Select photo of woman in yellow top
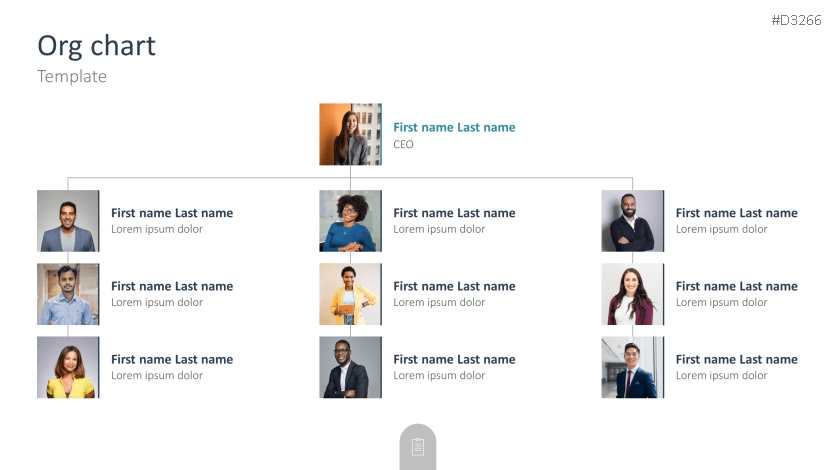The height and width of the screenshot is (470, 836). tap(68, 367)
